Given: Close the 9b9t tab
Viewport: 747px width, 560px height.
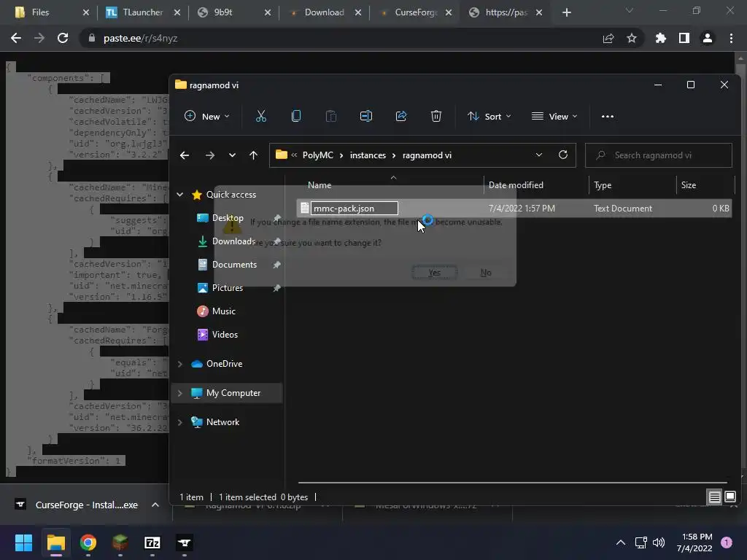Looking at the screenshot, I should [x=268, y=12].
